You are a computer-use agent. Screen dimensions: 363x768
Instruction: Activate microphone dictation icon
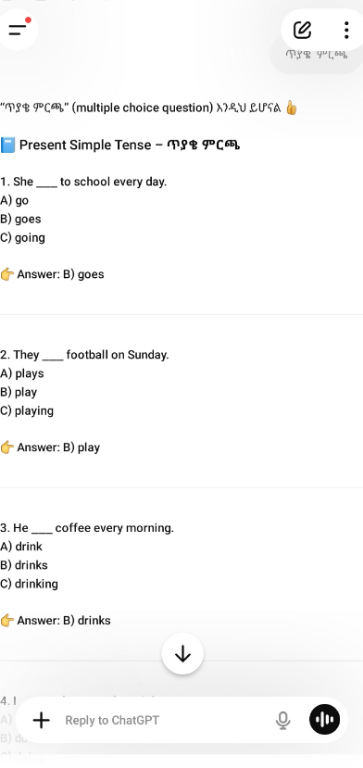click(283, 720)
